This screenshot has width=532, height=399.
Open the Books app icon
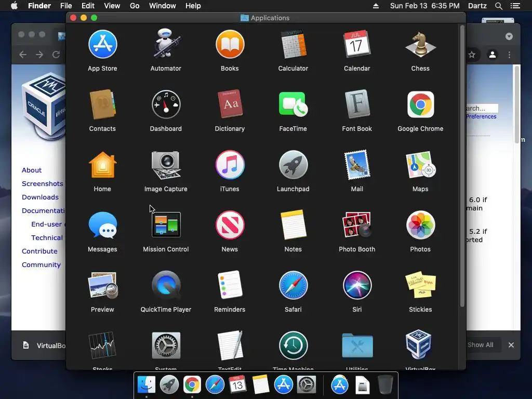230,45
